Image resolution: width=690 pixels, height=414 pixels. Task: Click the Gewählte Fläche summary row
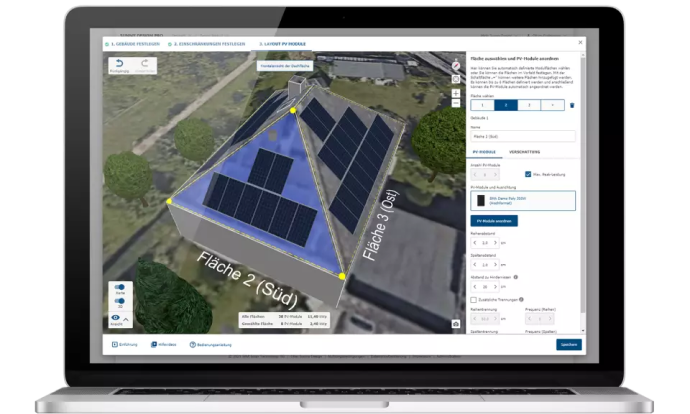pyautogui.click(x=285, y=323)
